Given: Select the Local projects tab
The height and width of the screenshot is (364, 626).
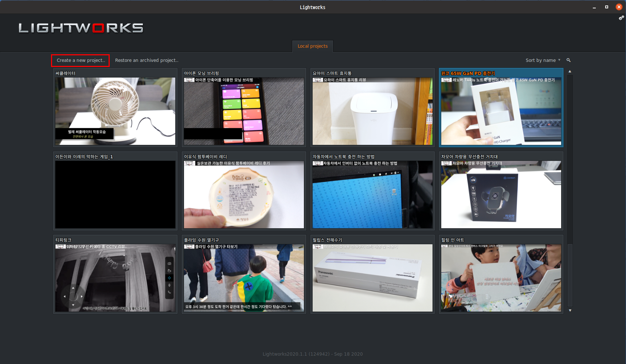Looking at the screenshot, I should pos(313,46).
